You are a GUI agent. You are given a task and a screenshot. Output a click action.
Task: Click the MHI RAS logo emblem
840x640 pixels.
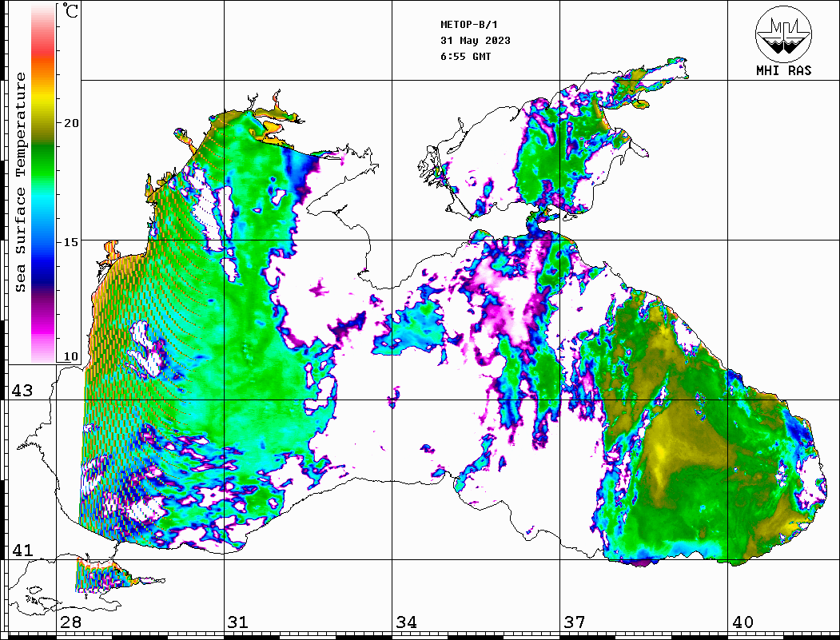pyautogui.click(x=783, y=34)
